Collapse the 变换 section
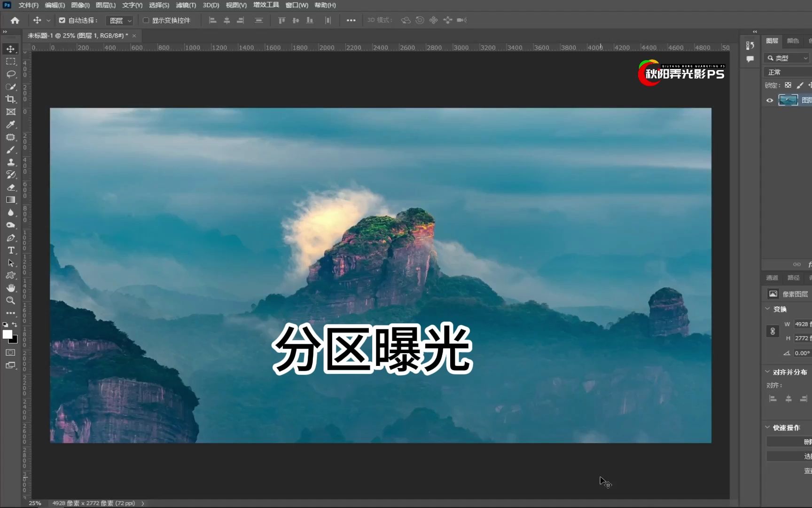This screenshot has width=812, height=508. tap(768, 309)
